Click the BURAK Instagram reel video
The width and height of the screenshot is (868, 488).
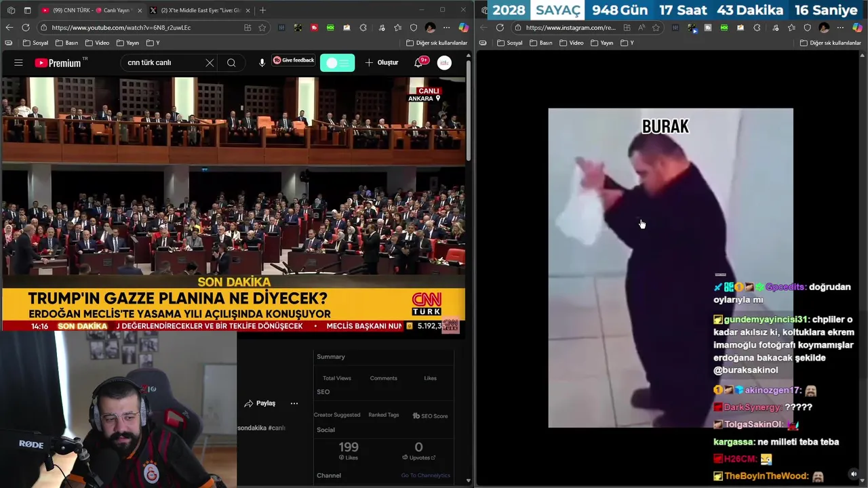(671, 268)
